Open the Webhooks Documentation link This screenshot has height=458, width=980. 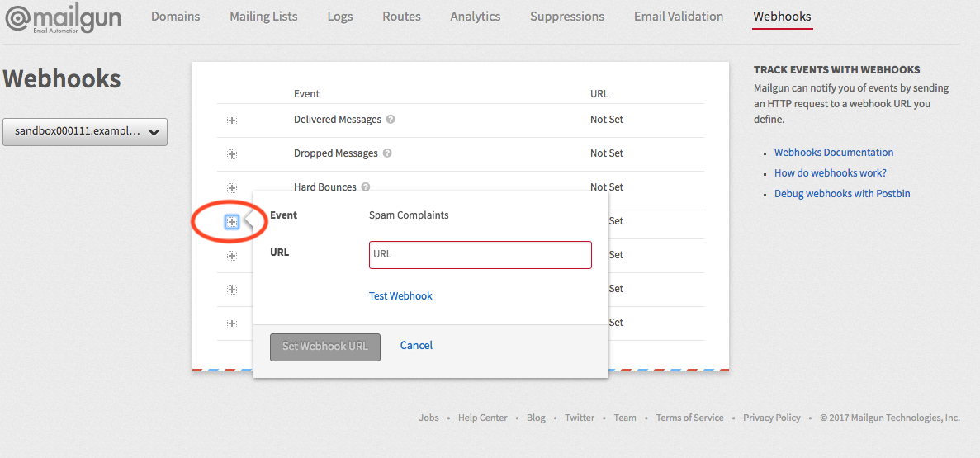pos(833,153)
